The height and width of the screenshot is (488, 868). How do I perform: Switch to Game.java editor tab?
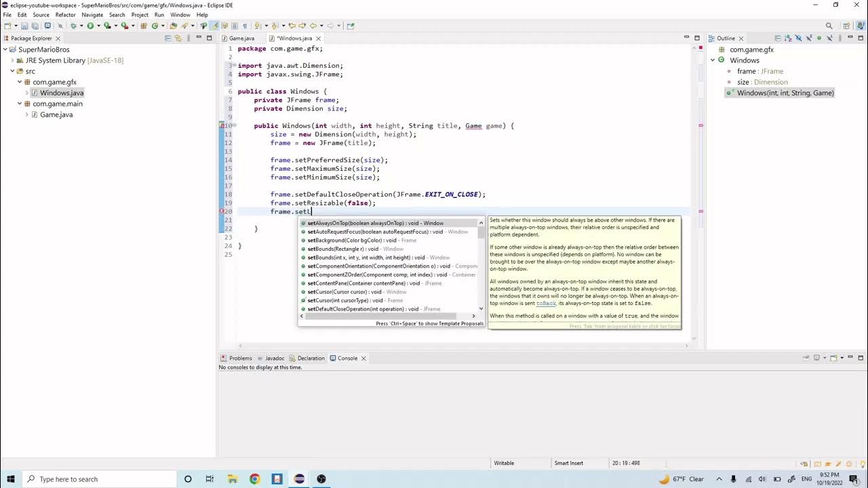241,38
